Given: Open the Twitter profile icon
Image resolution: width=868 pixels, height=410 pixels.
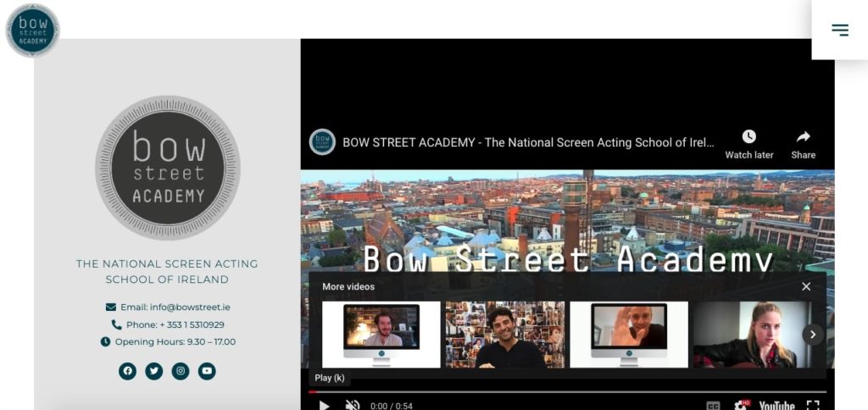Looking at the screenshot, I should pos(153,371).
